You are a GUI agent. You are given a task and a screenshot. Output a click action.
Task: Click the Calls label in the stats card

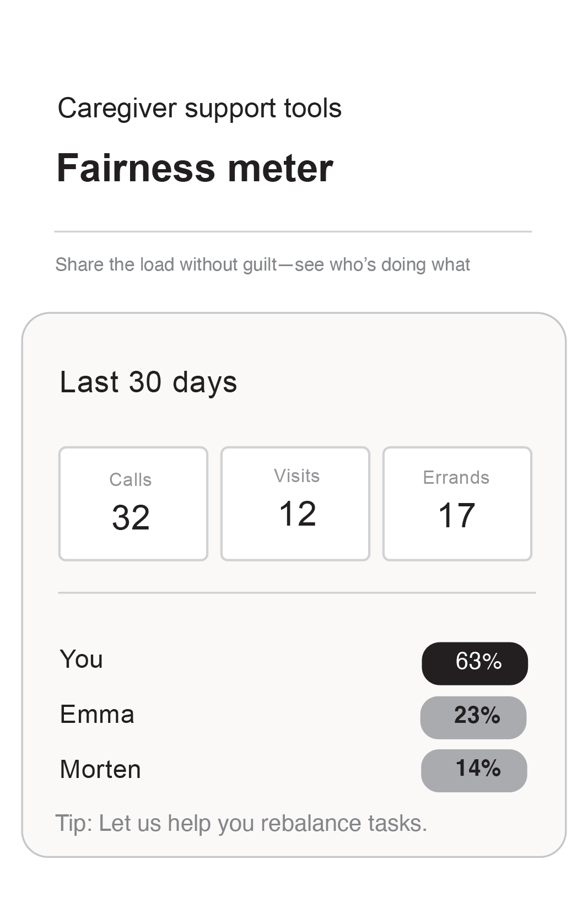[x=131, y=480]
